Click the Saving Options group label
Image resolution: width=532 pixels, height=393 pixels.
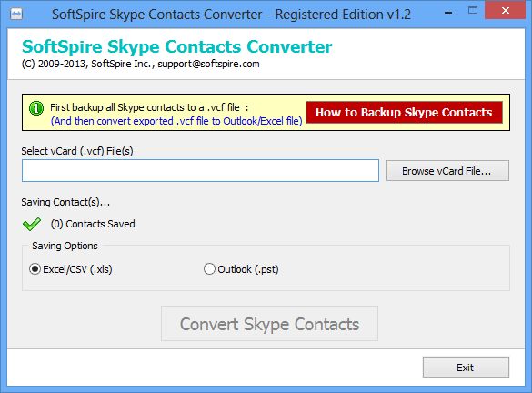pos(65,246)
